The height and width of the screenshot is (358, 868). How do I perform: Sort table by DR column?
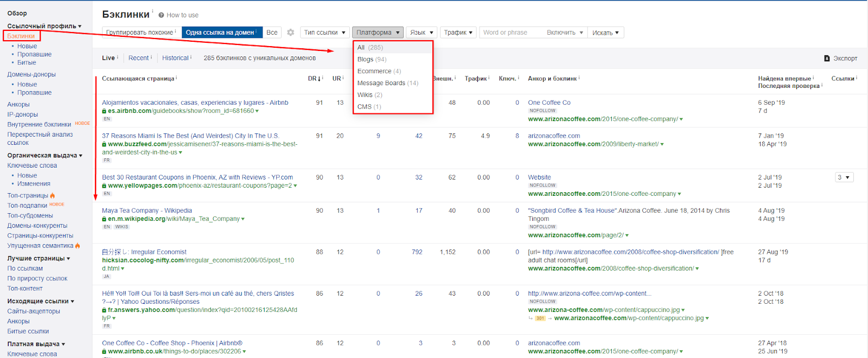coord(314,79)
